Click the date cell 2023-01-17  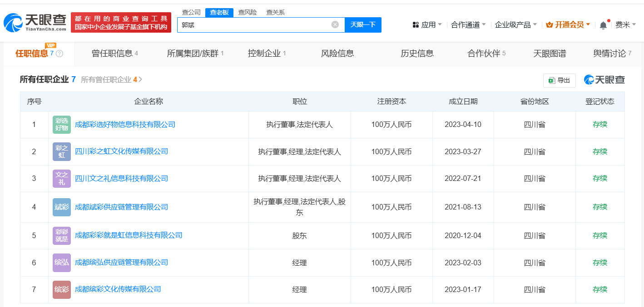coord(463,289)
